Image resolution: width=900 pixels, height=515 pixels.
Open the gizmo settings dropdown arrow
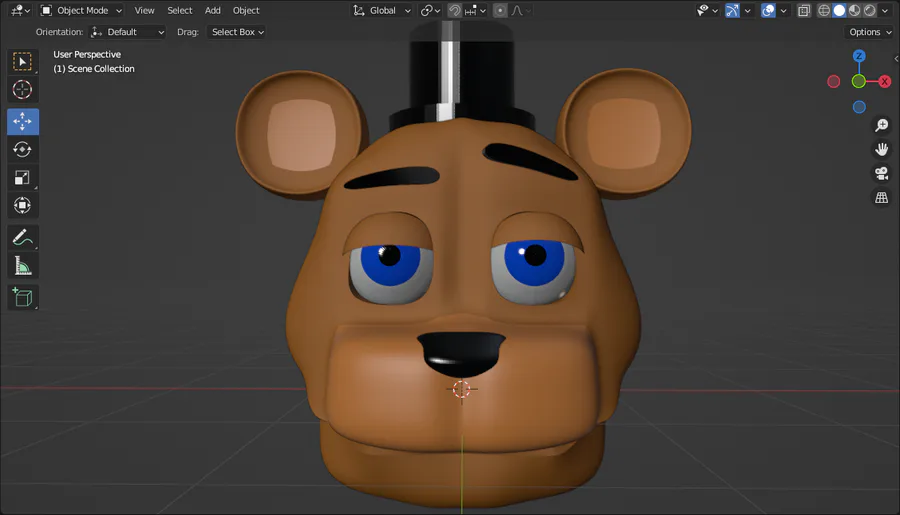coord(747,10)
